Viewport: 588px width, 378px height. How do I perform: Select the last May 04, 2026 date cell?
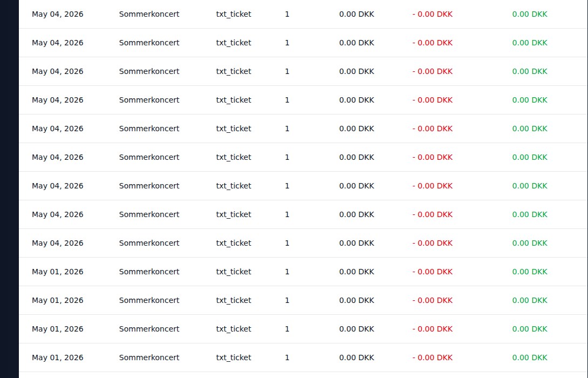click(x=57, y=243)
